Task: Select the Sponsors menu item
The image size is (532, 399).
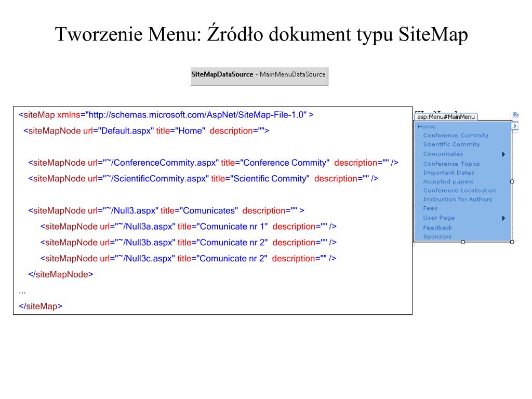Action: [437, 236]
